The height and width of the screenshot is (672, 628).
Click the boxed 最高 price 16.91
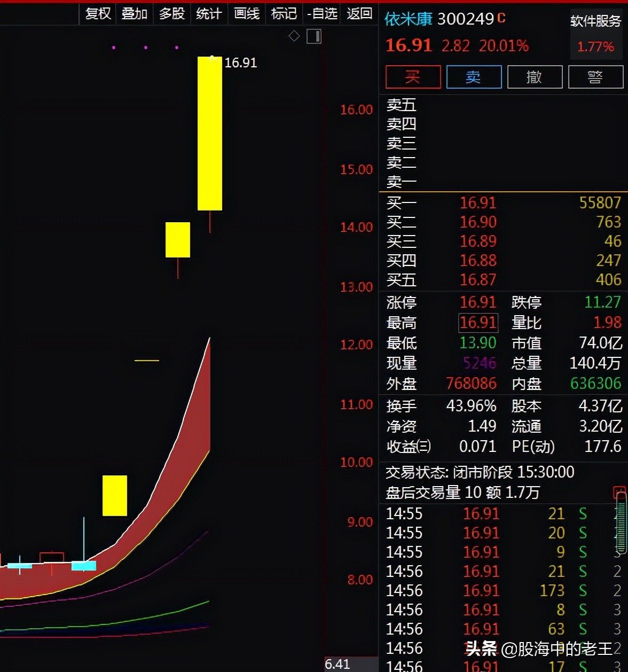click(x=478, y=323)
